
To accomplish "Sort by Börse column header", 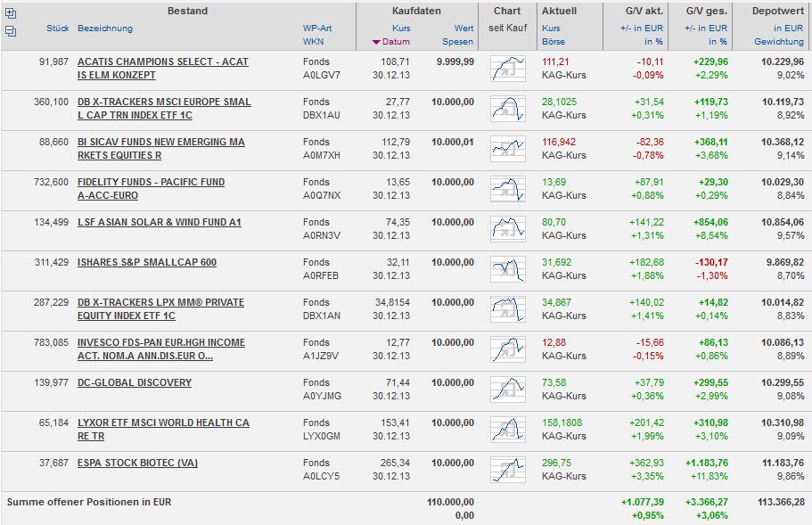I will pyautogui.click(x=553, y=42).
